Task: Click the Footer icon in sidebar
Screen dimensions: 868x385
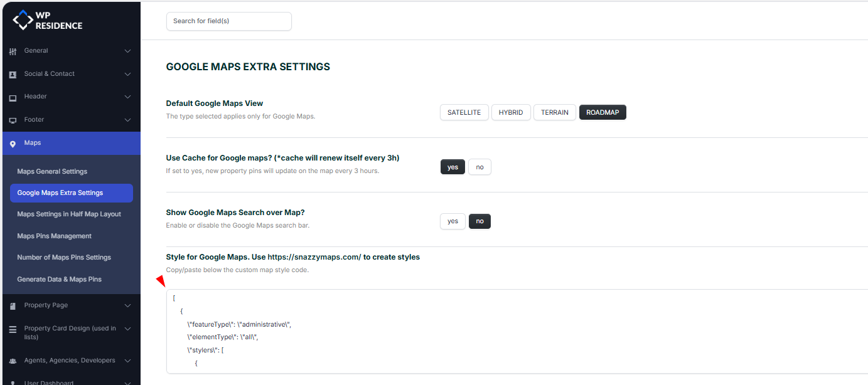Action: pos(13,120)
